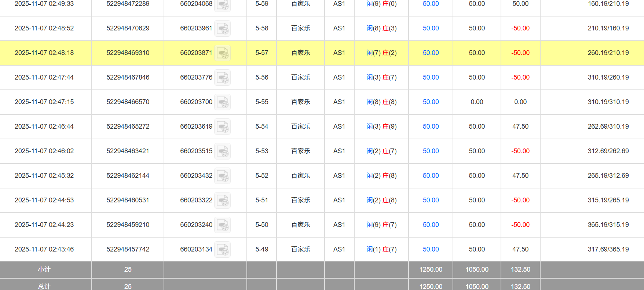The width and height of the screenshot is (644, 290).
Task: Open the replay icon next to 660203619
Action: coord(222,126)
